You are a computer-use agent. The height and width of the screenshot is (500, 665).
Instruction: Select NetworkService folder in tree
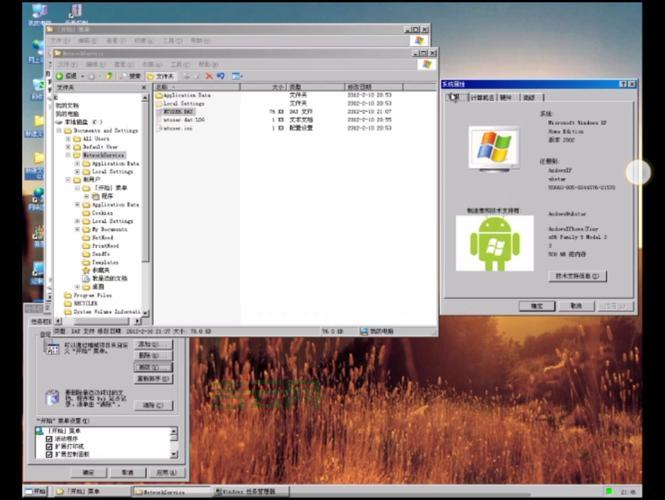pyautogui.click(x=103, y=155)
